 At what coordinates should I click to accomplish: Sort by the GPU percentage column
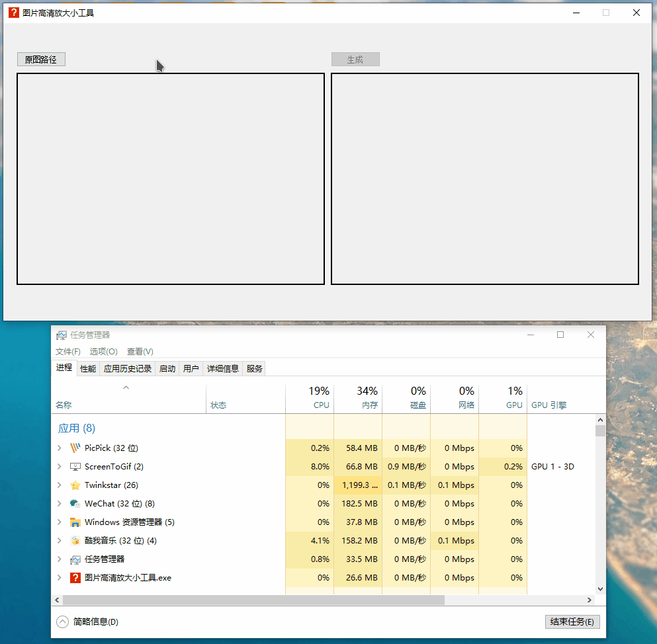coord(503,398)
